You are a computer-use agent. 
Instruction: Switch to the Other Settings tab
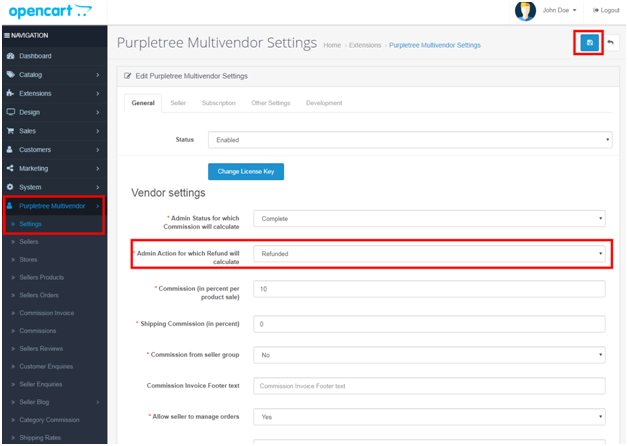(271, 103)
